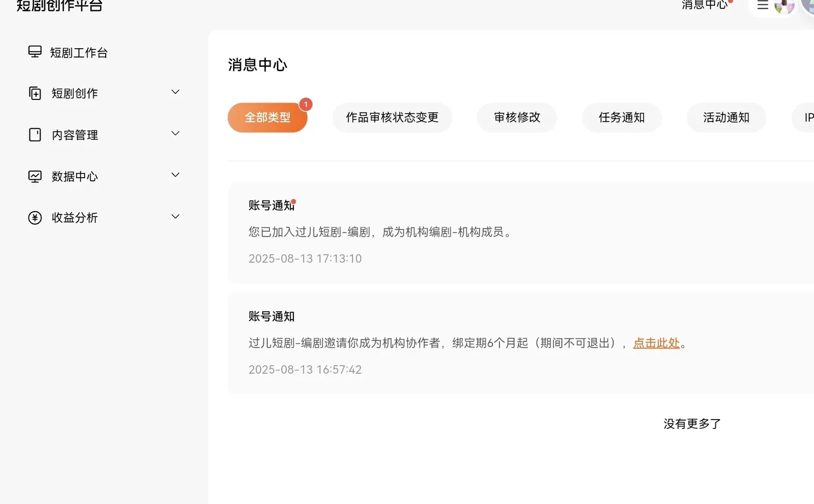Click the 短剧创作平台 site title

(x=60, y=5)
